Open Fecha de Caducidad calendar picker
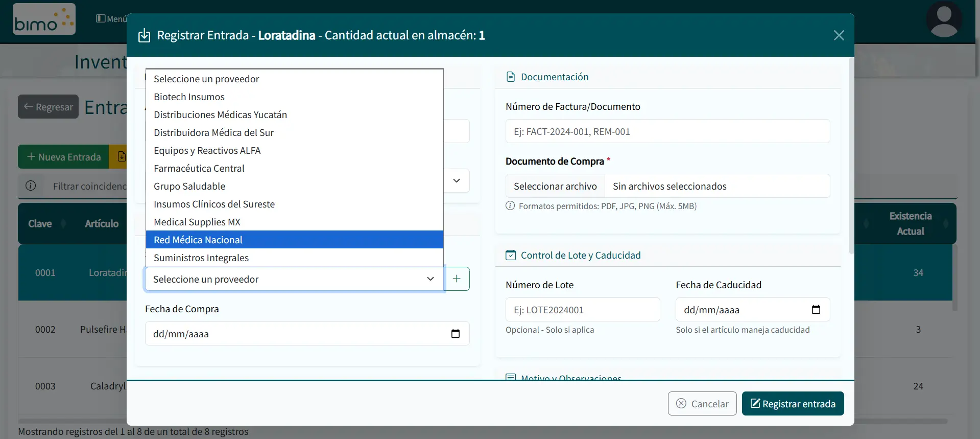This screenshot has width=980, height=439. [x=816, y=310]
